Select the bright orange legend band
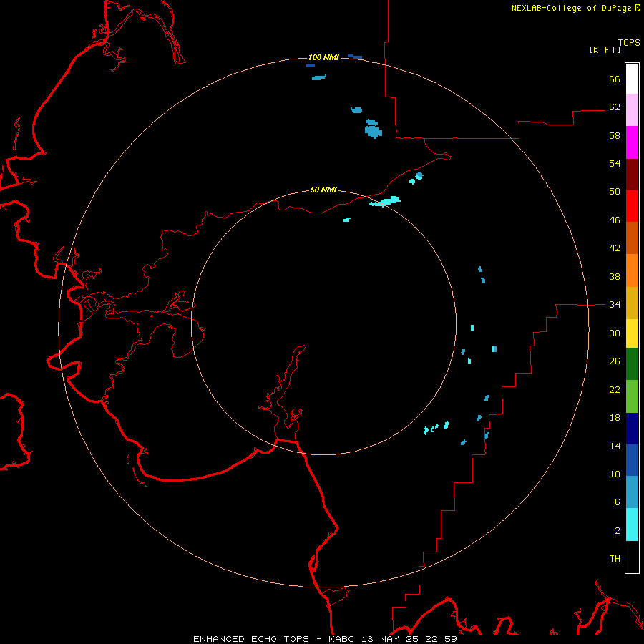This screenshot has height=644, width=644. 632,270
